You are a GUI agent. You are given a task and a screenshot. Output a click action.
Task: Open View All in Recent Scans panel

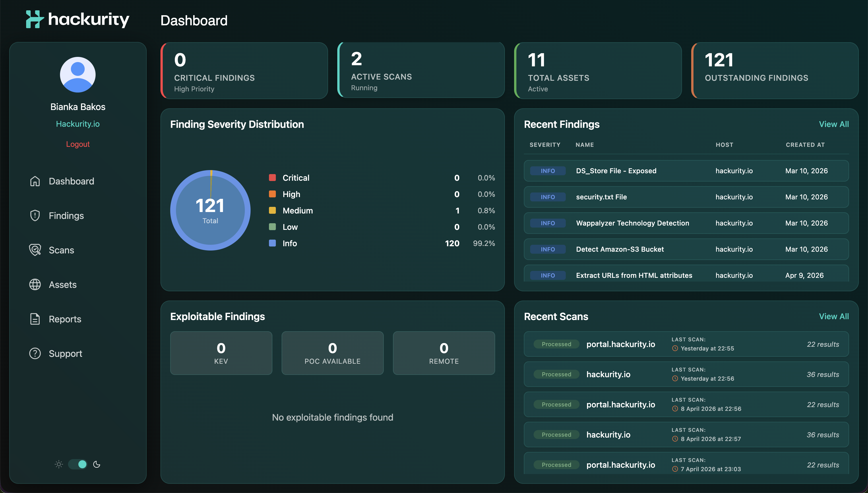(x=834, y=316)
